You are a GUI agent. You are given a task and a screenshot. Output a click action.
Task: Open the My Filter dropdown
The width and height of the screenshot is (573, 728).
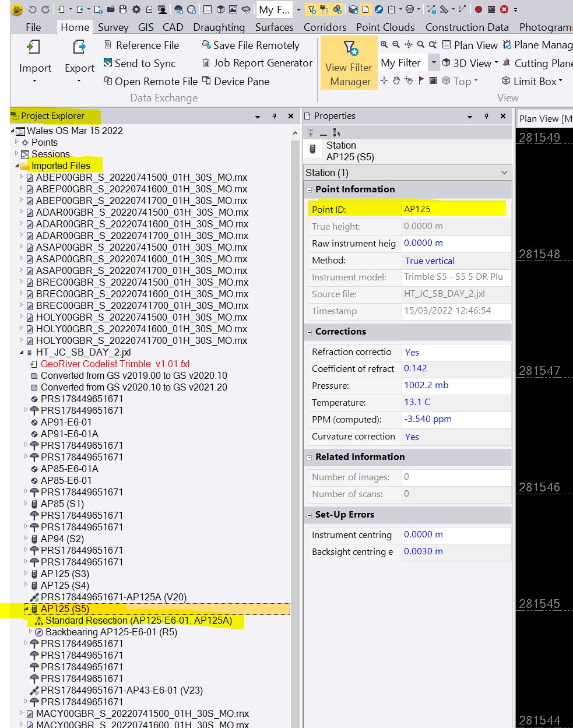coord(434,62)
